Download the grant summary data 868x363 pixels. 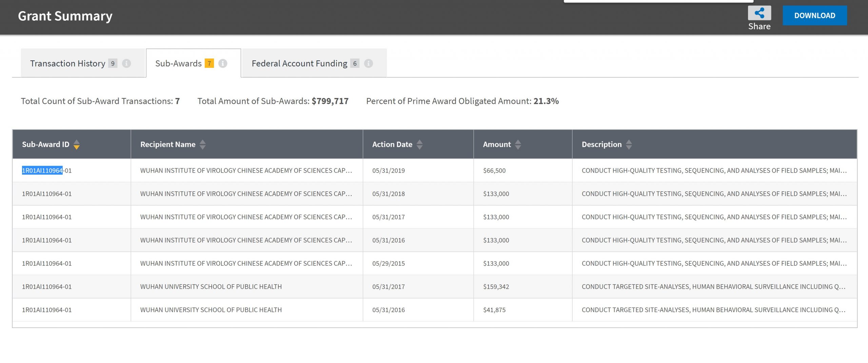pyautogui.click(x=814, y=15)
